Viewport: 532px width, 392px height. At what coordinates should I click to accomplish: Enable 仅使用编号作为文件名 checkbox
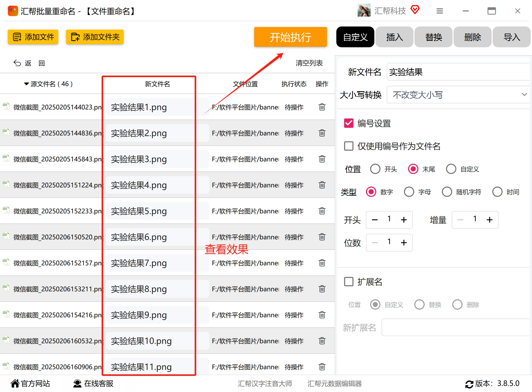pos(349,146)
